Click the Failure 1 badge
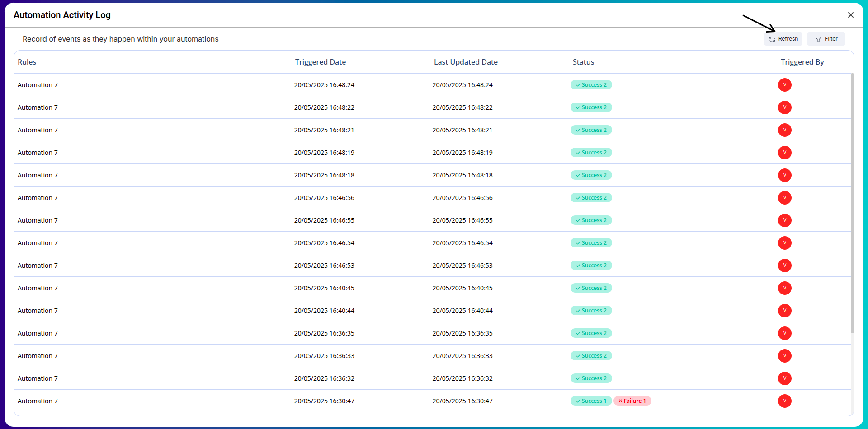This screenshot has width=868, height=429. click(632, 401)
